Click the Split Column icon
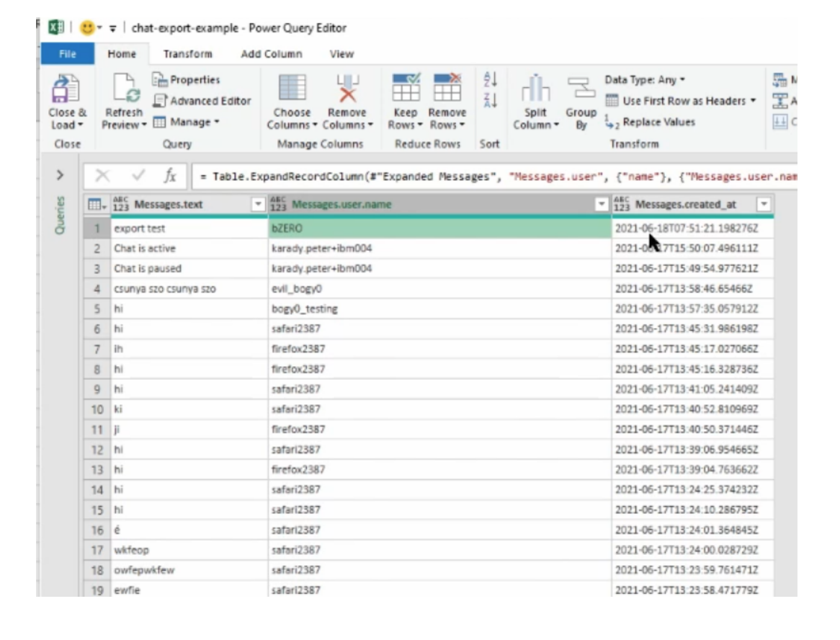Screen dimensions: 840x640 pyautogui.click(x=535, y=88)
